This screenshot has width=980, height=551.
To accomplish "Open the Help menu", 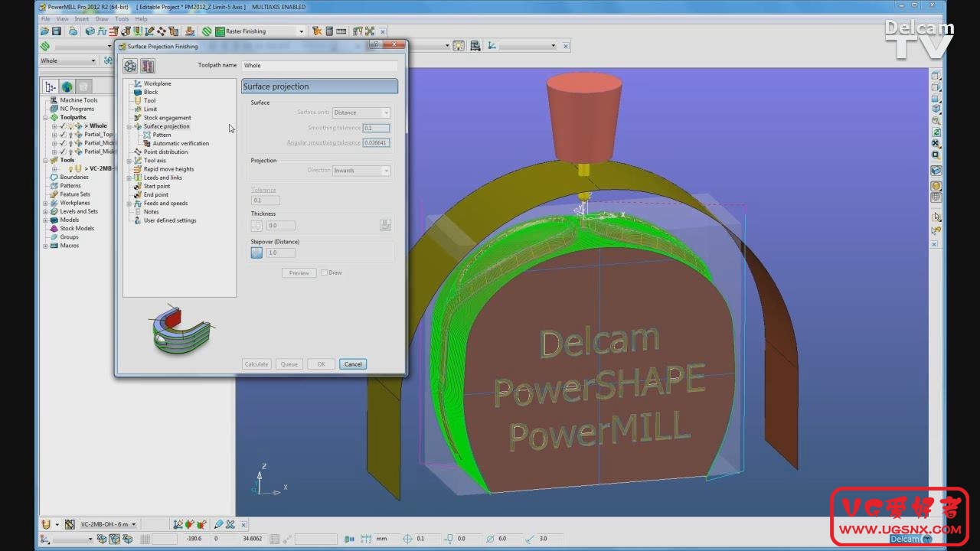I will coord(141,19).
